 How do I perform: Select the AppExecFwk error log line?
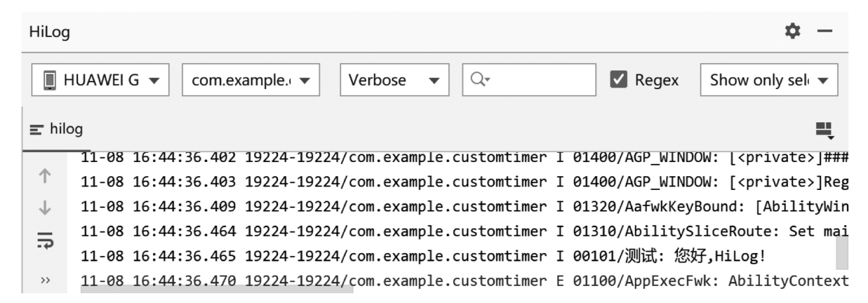(x=456, y=281)
